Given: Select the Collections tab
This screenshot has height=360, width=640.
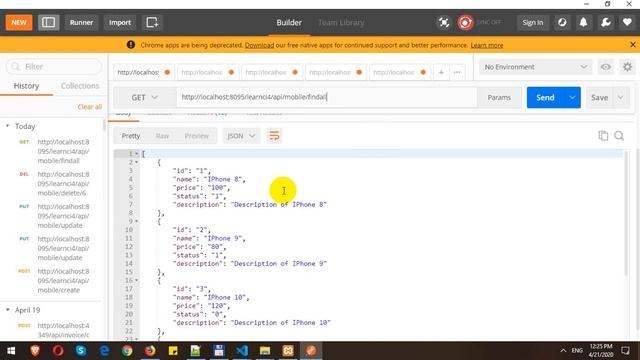Looking at the screenshot, I should [x=80, y=86].
